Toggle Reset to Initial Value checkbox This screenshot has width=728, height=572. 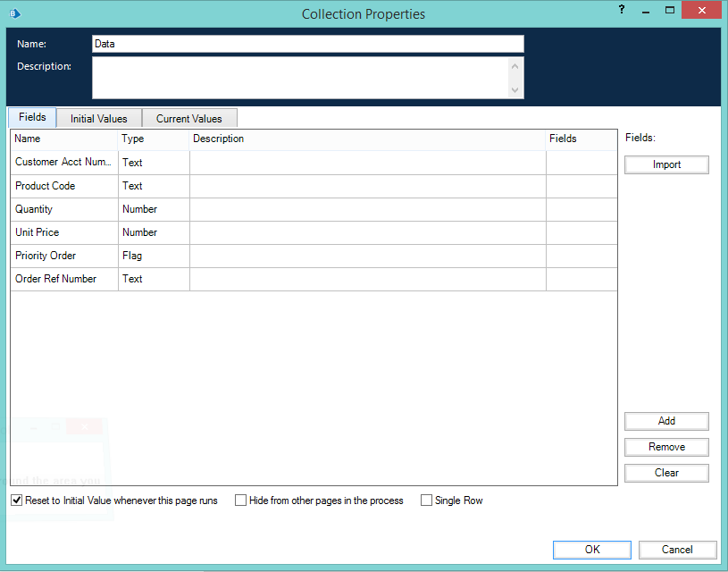pos(16,500)
